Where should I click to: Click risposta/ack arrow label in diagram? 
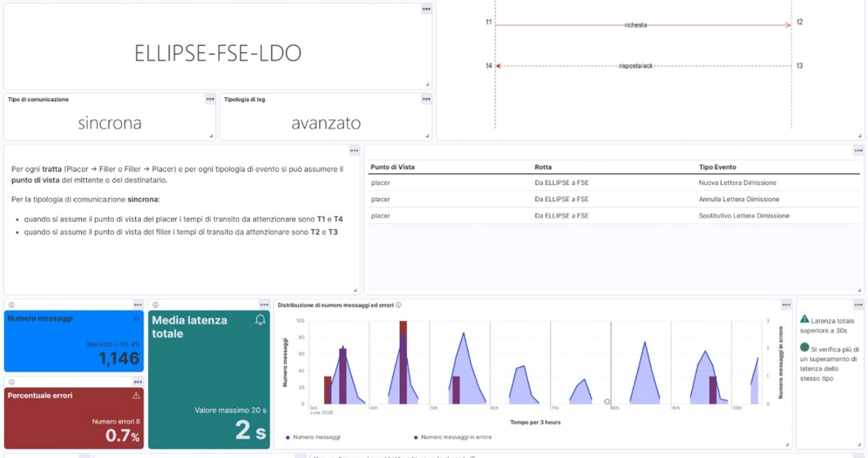(x=636, y=66)
